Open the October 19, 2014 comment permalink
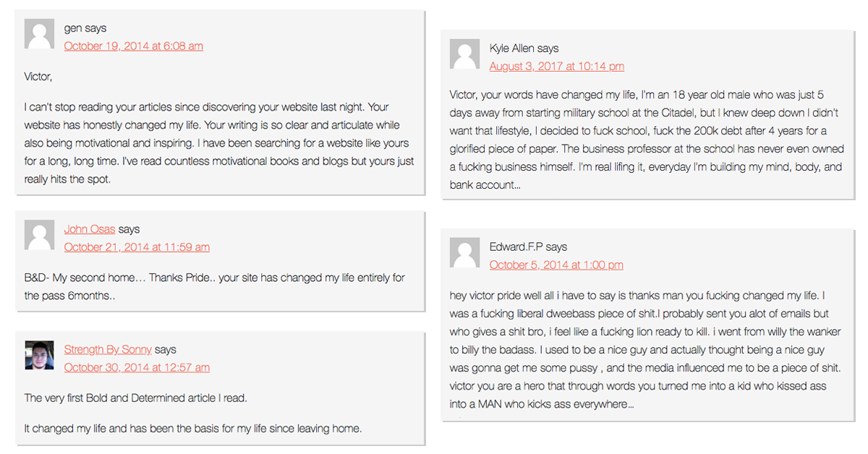This screenshot has width=868, height=454. tap(134, 46)
